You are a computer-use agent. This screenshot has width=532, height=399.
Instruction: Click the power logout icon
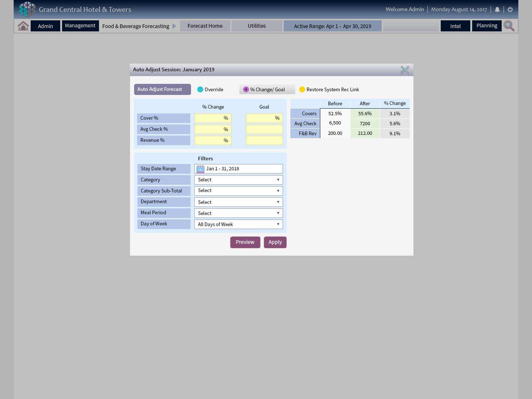click(510, 10)
